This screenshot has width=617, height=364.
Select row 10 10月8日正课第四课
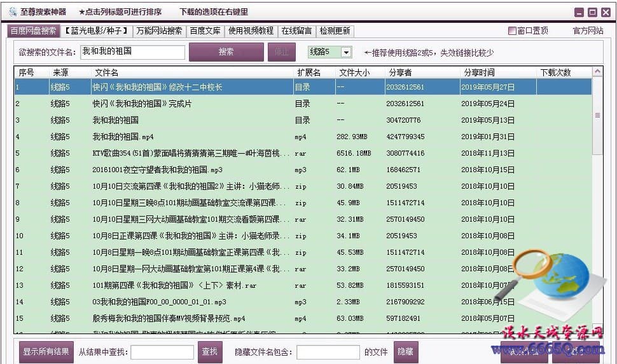point(303,236)
